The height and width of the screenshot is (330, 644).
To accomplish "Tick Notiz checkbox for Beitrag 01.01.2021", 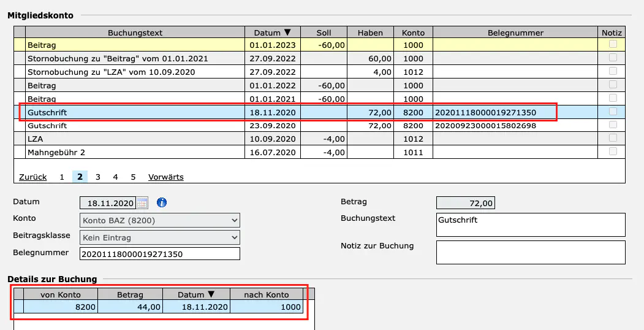I will [613, 98].
